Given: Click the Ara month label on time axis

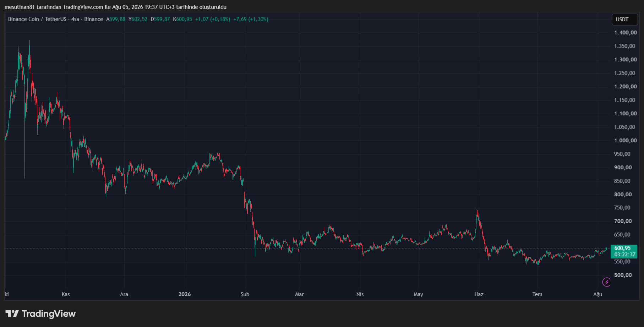Looking at the screenshot, I should (x=124, y=294).
